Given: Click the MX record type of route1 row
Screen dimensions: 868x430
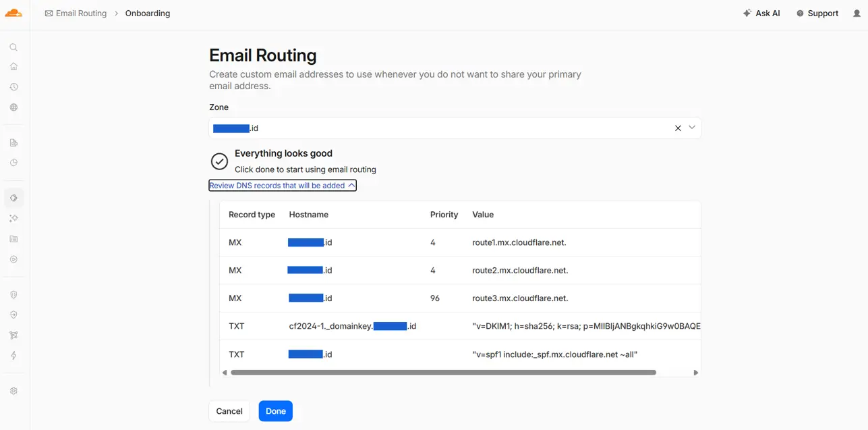Looking at the screenshot, I should coord(235,242).
